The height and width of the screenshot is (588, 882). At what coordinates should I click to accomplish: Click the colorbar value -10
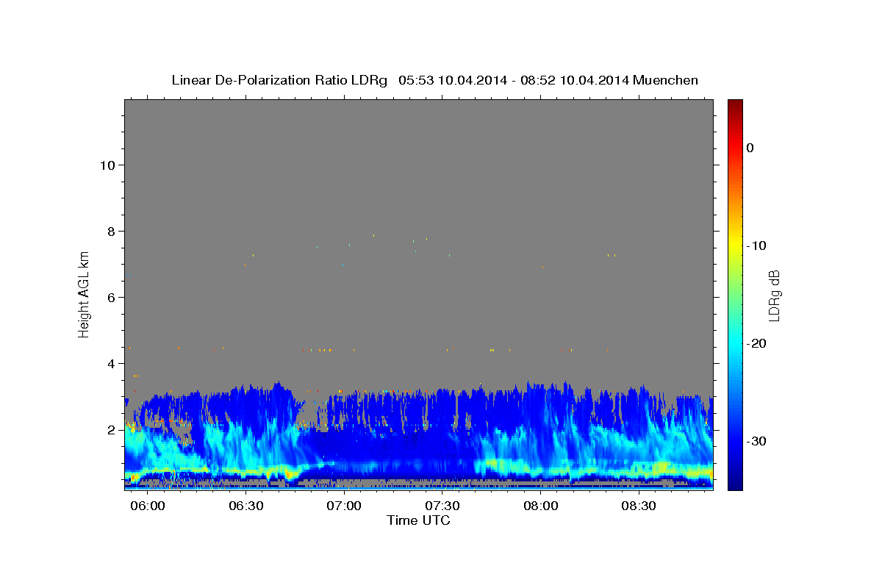[756, 245]
